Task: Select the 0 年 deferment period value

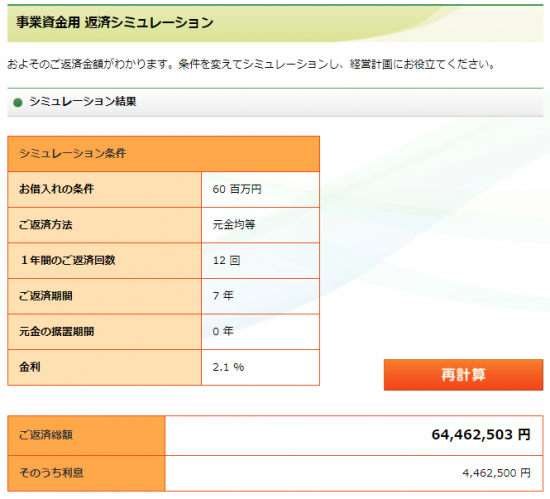Action: point(223,331)
